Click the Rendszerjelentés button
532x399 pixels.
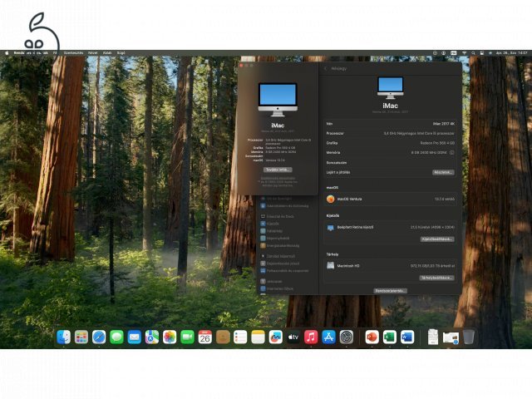pos(390,291)
